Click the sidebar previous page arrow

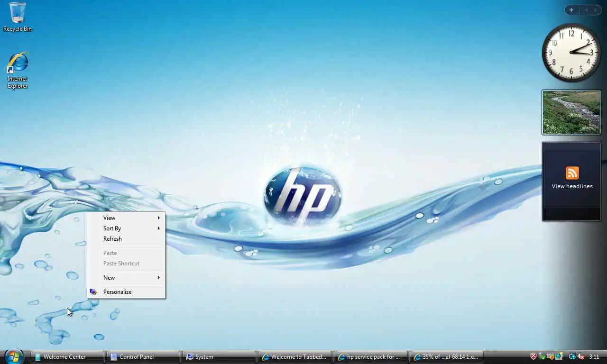tap(586, 10)
